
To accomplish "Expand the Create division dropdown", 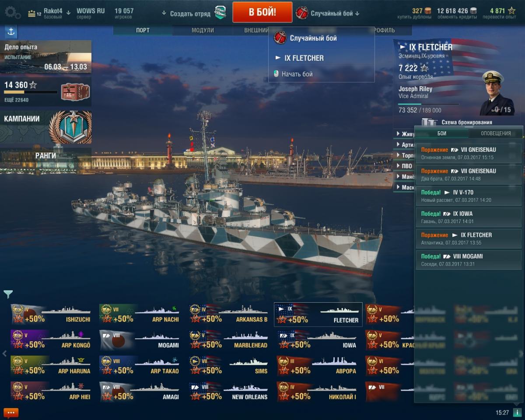I will (x=186, y=14).
